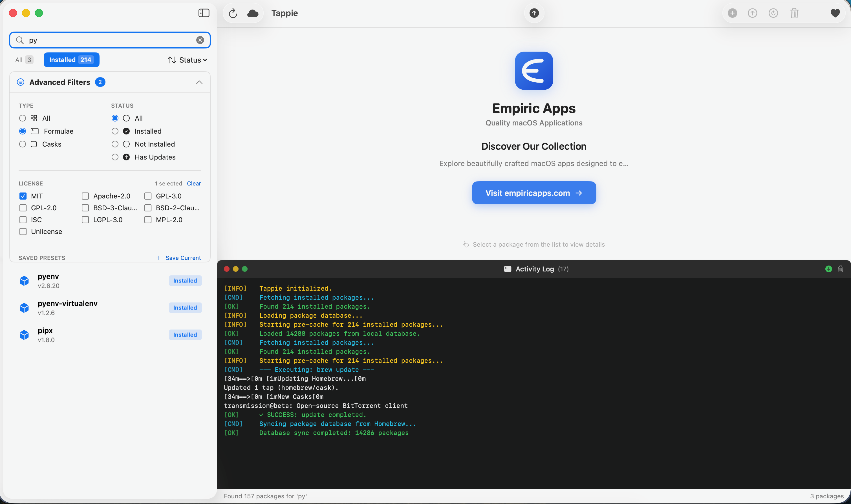
Task: Click the reinstall circular-arrow icon
Action: point(773,13)
